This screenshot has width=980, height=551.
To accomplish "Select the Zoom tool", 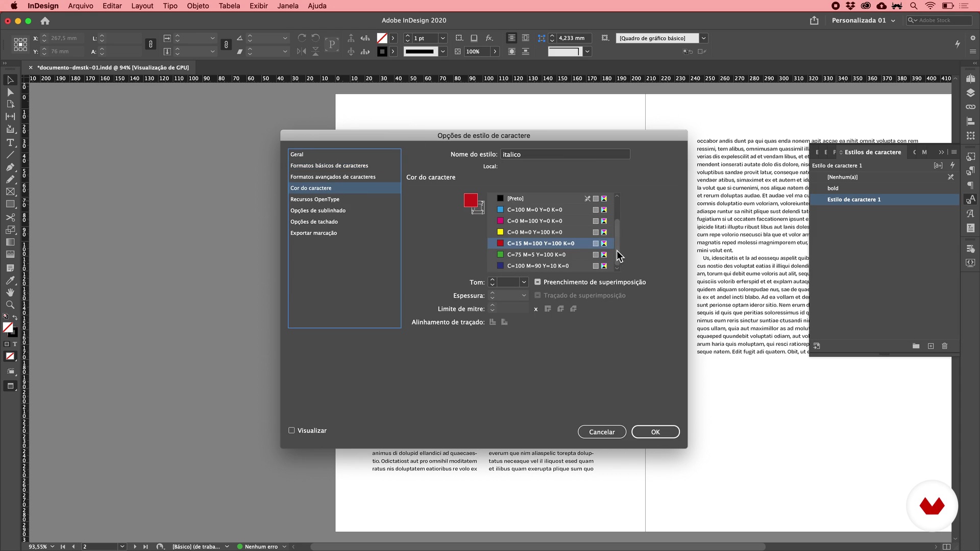I will 10,305.
